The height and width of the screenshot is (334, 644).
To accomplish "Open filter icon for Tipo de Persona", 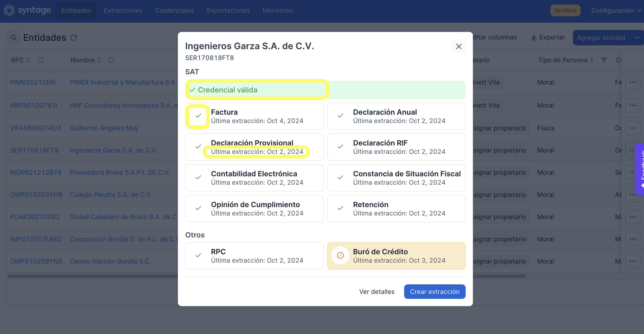I will [604, 60].
